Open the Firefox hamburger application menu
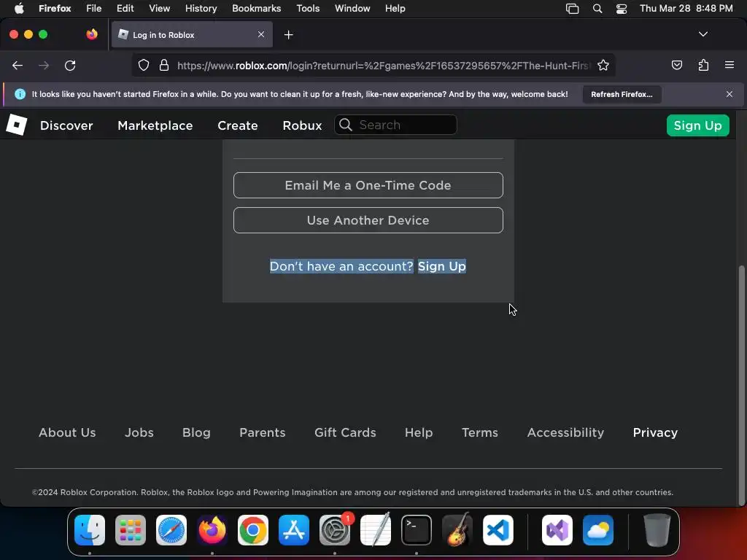Screen dimensions: 747x560 [729, 65]
